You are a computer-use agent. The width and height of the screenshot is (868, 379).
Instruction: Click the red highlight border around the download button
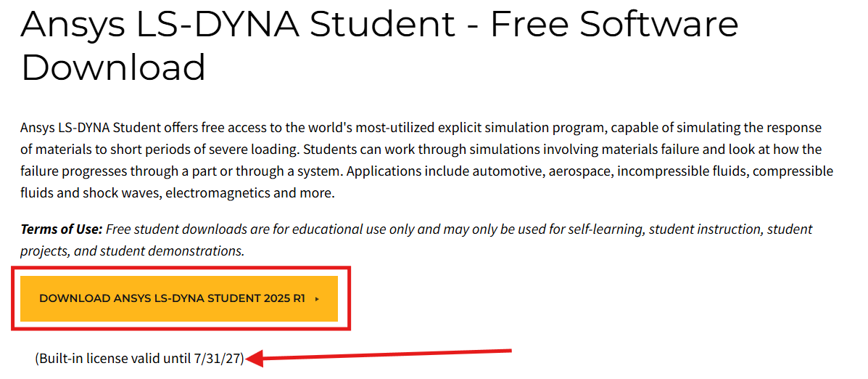point(181,268)
